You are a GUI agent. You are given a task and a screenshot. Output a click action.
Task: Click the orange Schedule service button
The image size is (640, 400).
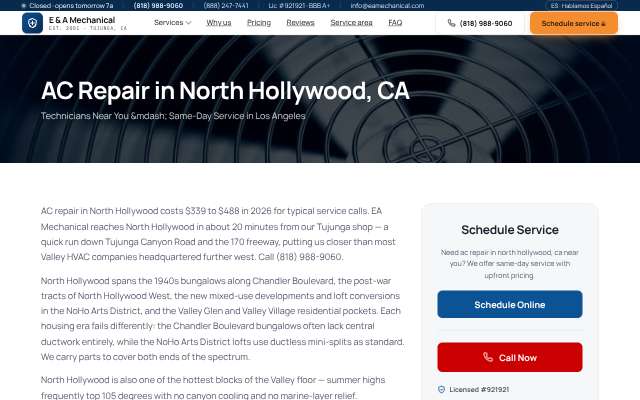click(x=573, y=23)
